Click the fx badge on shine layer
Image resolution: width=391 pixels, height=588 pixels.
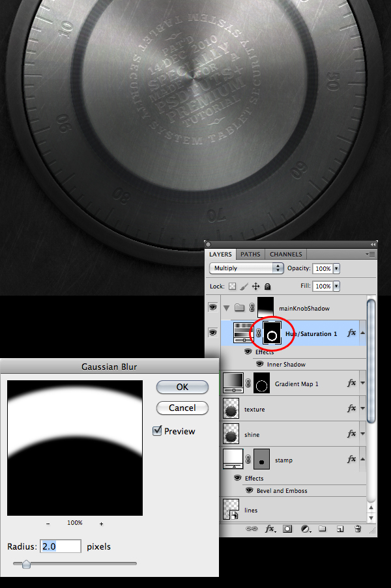351,434
